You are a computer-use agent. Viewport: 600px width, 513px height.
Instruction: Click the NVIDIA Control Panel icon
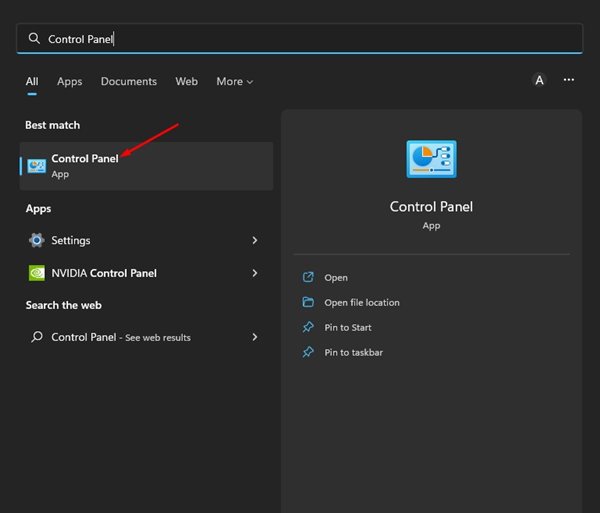click(37, 273)
